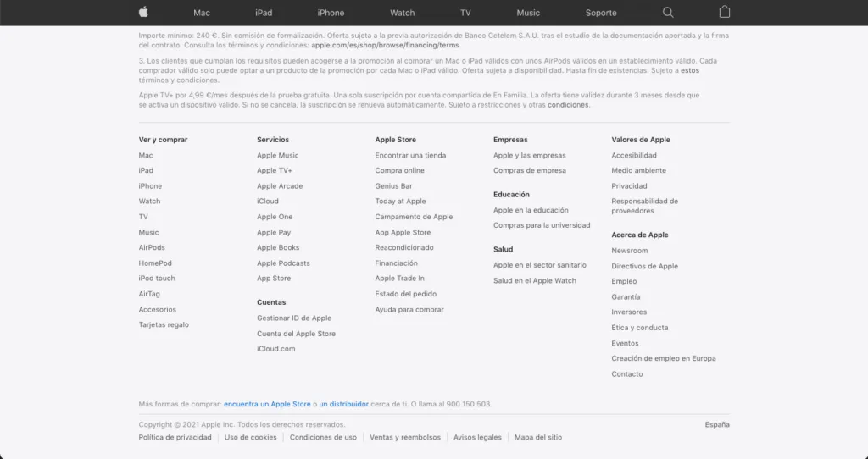
Task: Open Compras para la universidad link
Action: (542, 225)
